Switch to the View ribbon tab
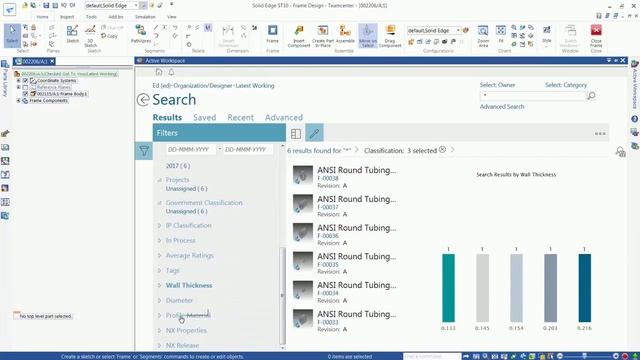 click(171, 17)
